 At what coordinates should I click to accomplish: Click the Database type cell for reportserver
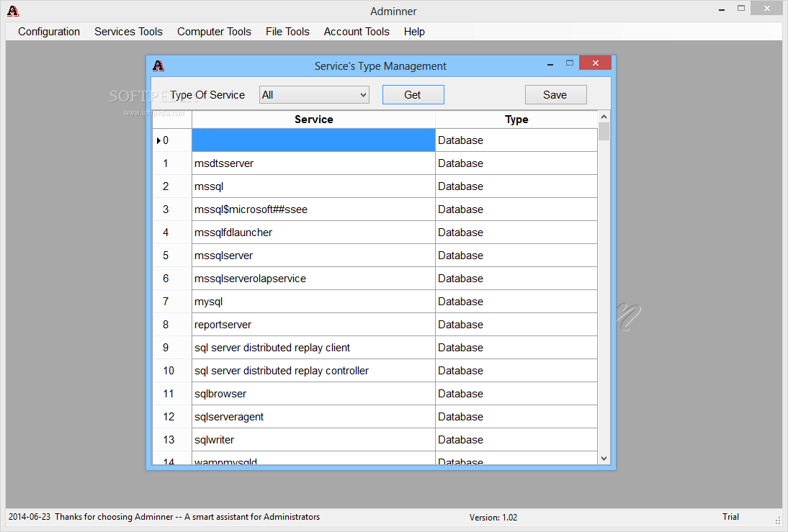click(x=516, y=325)
